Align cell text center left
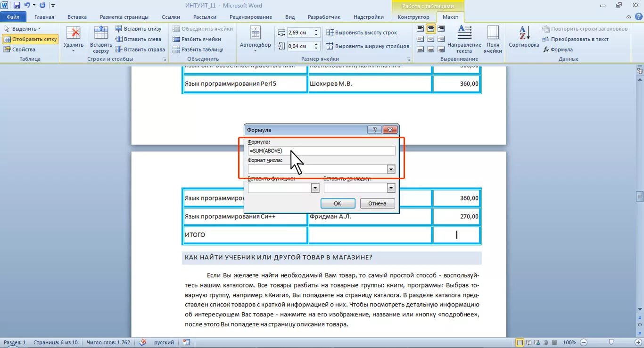 pos(420,39)
